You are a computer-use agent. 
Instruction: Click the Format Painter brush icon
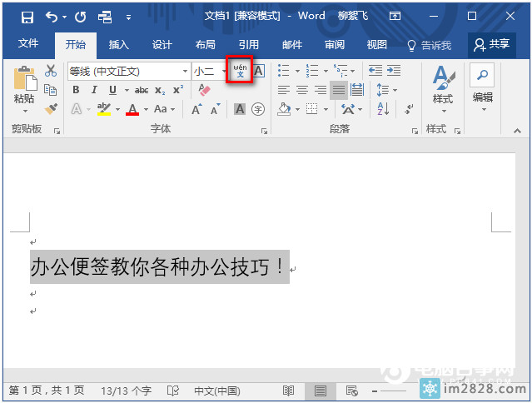[x=50, y=108]
